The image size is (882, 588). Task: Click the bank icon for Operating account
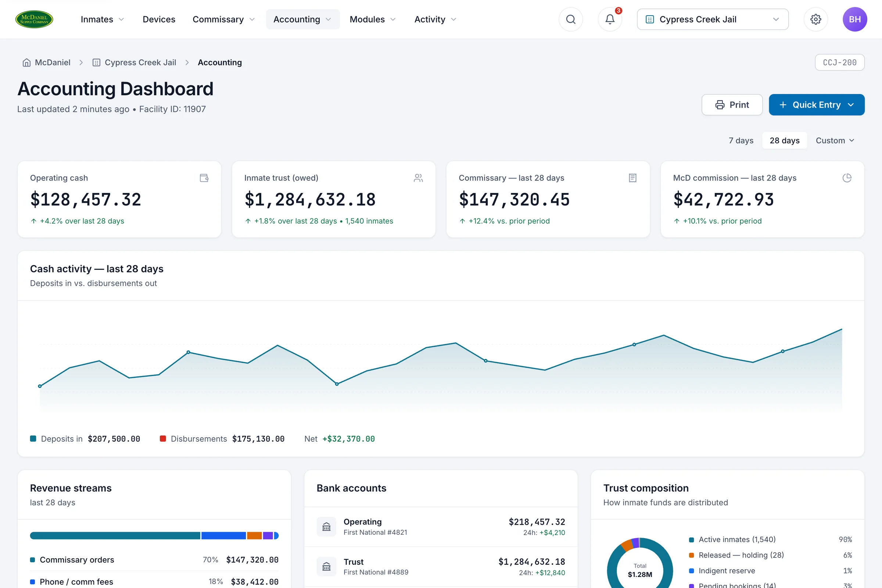326,527
